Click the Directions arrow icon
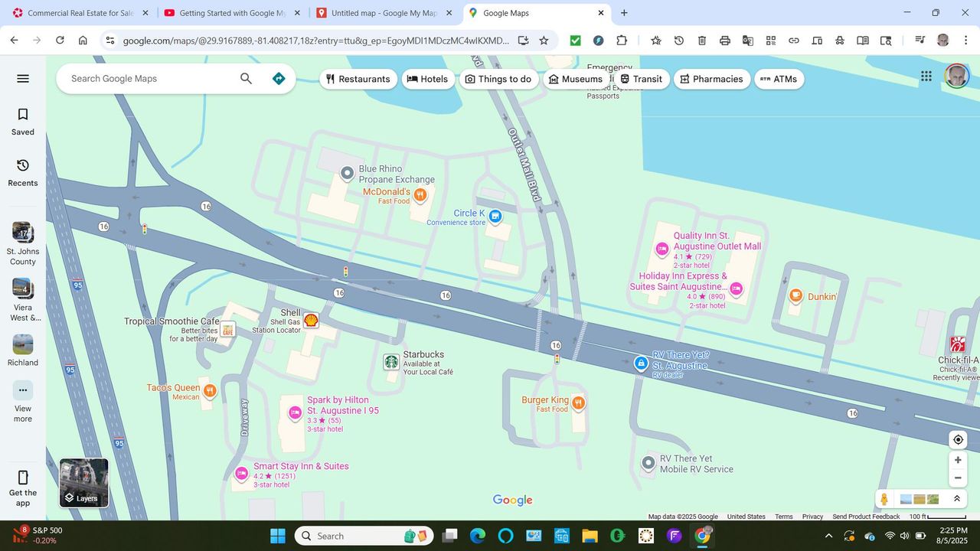 coord(279,78)
